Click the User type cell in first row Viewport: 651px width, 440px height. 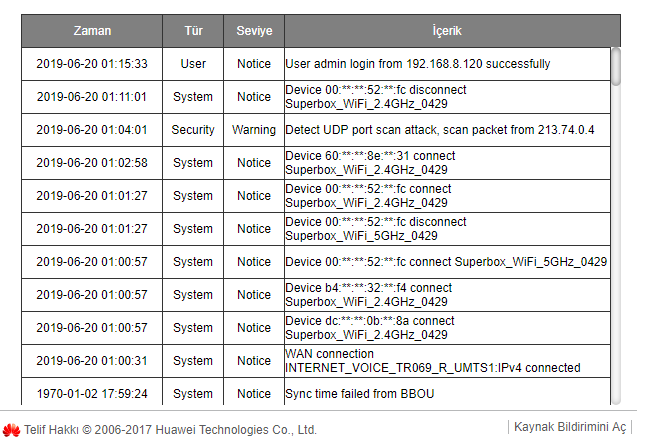click(193, 64)
